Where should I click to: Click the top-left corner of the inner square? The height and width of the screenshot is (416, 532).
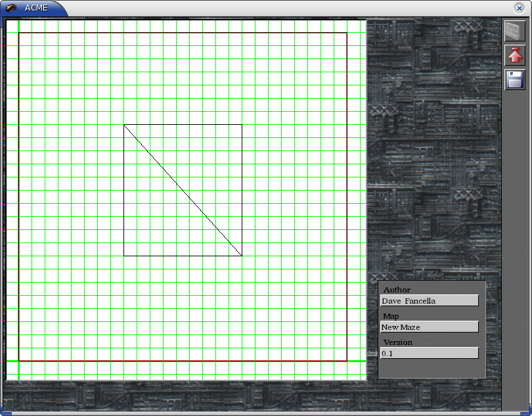124,125
